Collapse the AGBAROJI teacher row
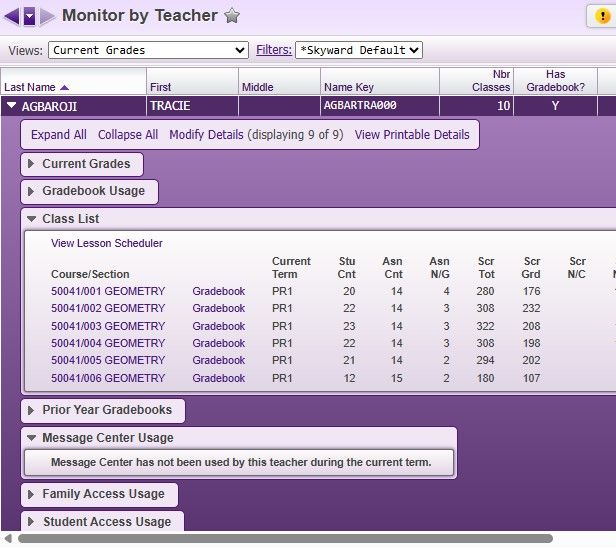This screenshot has width=616, height=547. [11, 105]
